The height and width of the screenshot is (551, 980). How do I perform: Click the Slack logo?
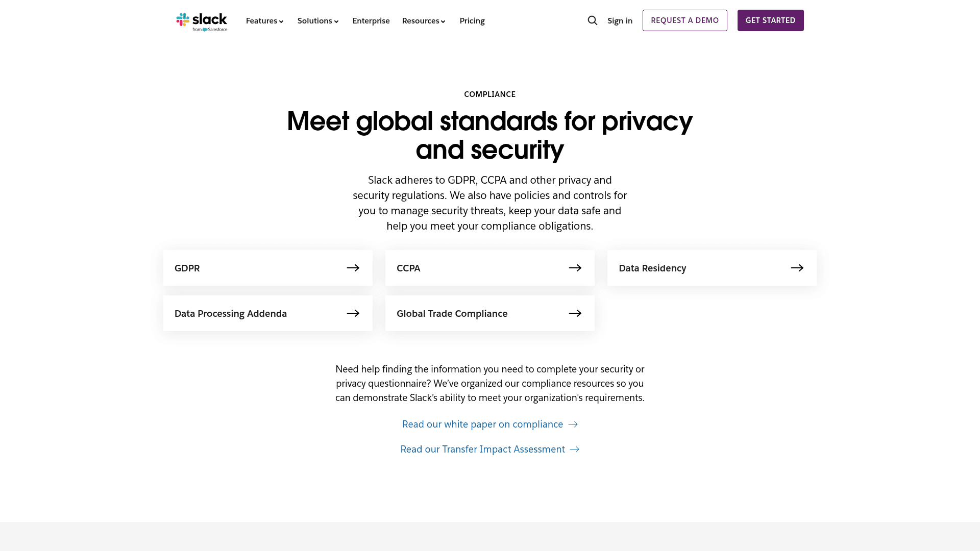(202, 21)
